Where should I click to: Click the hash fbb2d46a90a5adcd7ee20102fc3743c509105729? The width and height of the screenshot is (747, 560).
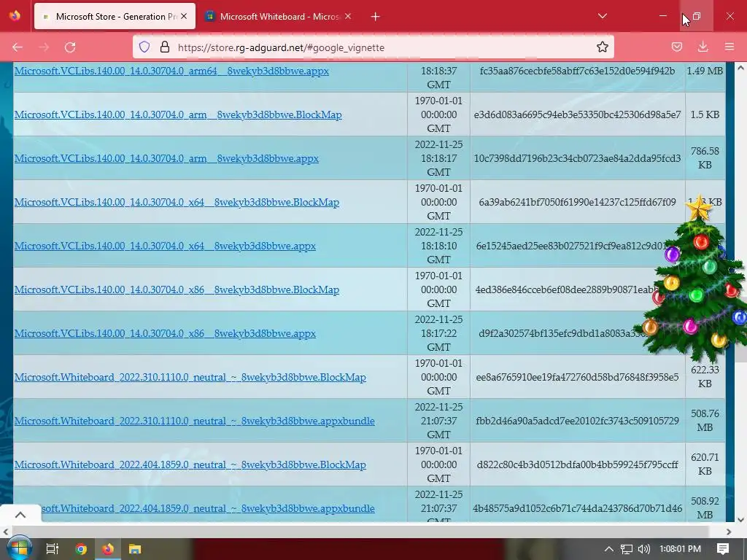point(577,421)
